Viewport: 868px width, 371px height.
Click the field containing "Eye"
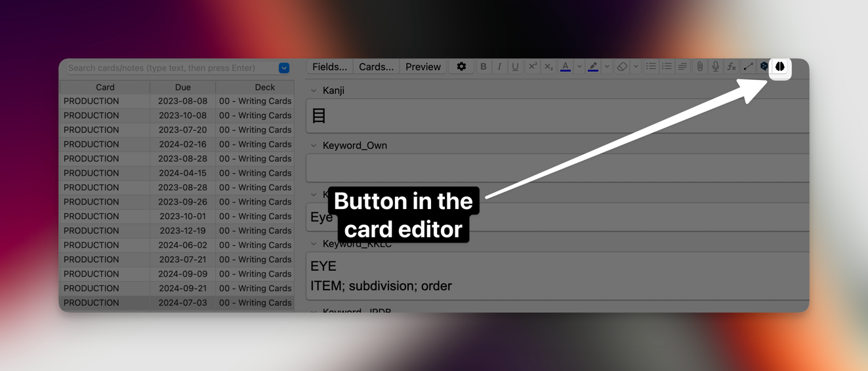click(558, 217)
